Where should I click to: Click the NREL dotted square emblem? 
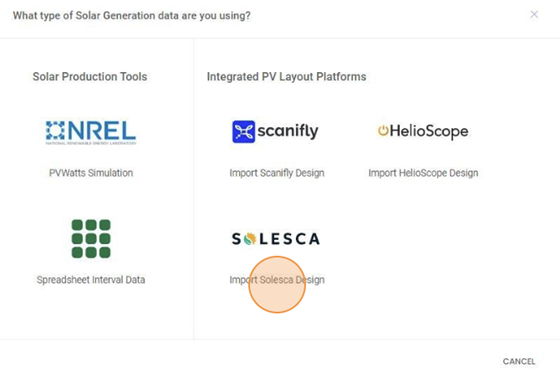(x=55, y=131)
